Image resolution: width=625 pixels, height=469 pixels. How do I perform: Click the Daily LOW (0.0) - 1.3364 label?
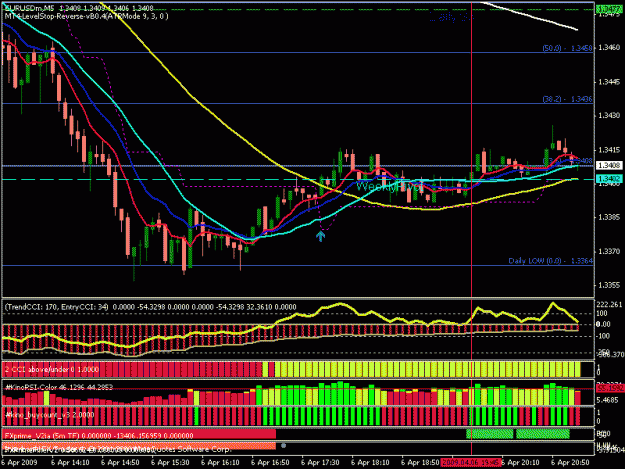[550, 261]
